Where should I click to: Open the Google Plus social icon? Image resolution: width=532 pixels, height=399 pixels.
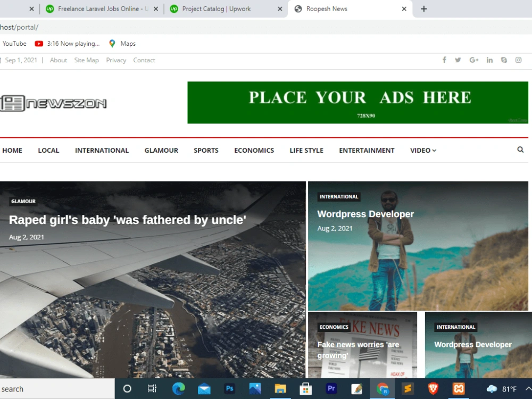pyautogui.click(x=473, y=60)
